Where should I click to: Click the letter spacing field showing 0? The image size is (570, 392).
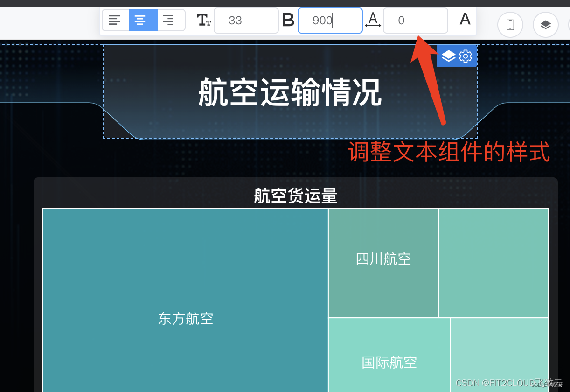415,21
